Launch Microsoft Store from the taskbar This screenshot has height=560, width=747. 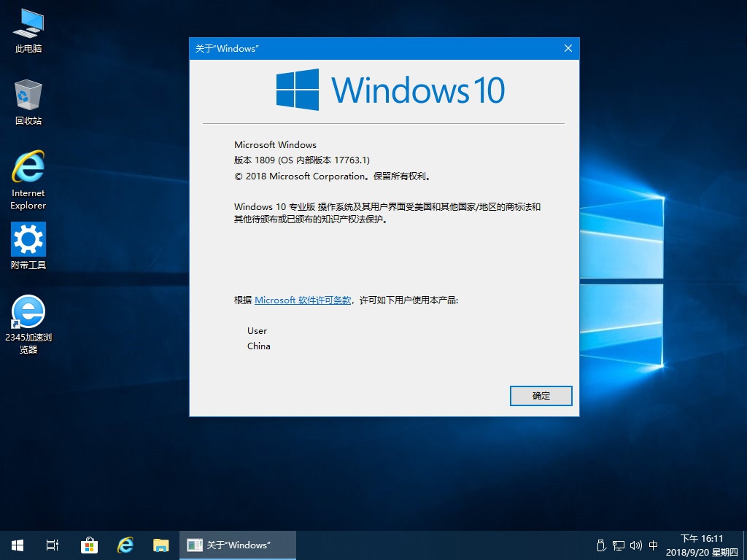click(89, 545)
